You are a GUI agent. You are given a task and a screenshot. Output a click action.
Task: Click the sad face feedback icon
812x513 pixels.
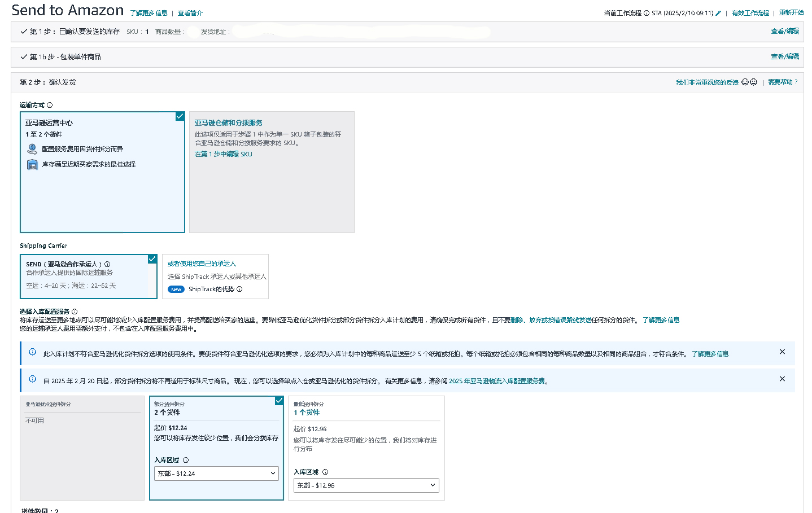[x=753, y=82]
